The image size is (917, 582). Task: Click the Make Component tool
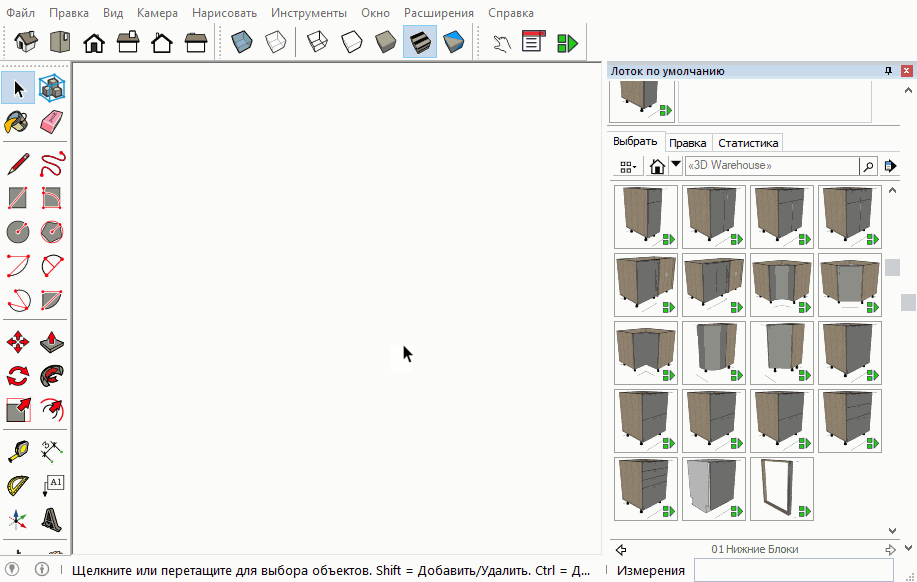(52, 88)
